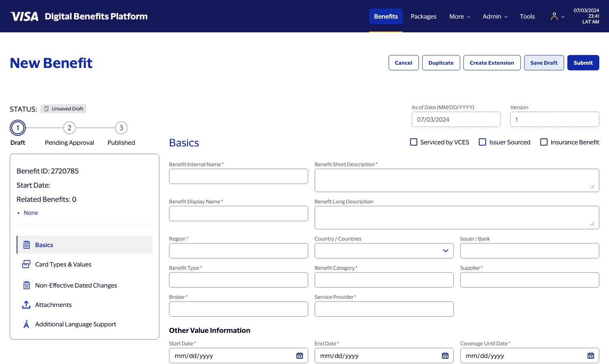Click the Attachments upload icon
Screen dimensions: 609x364
click(26, 305)
